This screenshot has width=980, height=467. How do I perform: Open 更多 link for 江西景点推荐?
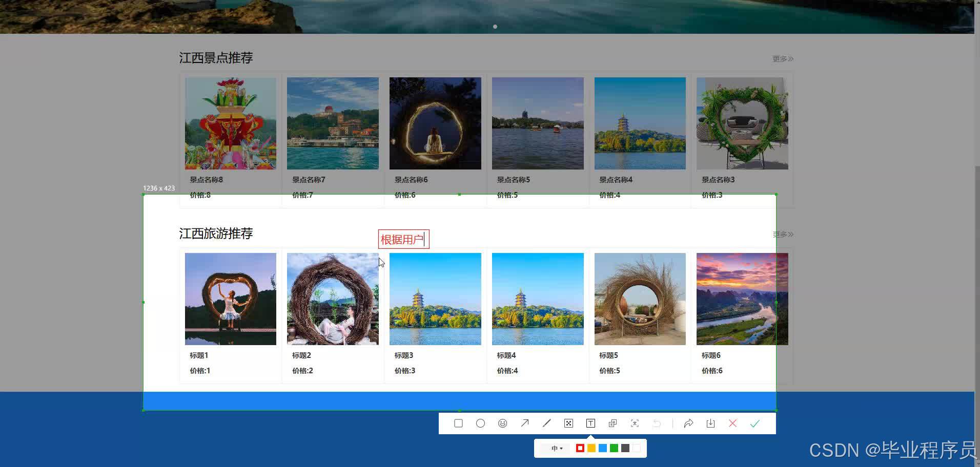783,59
